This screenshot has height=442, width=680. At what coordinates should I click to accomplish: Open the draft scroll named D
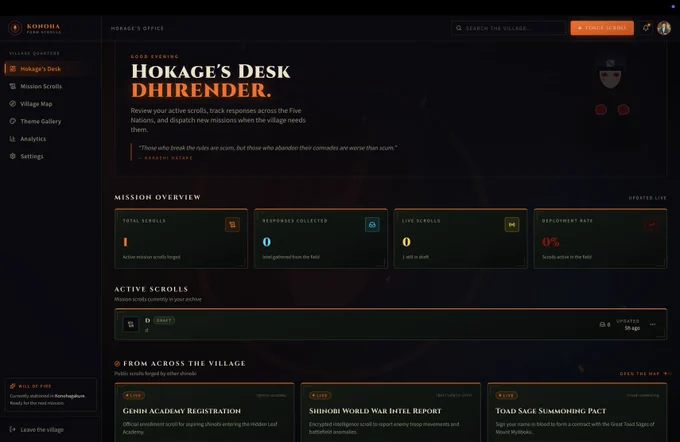[391, 324]
